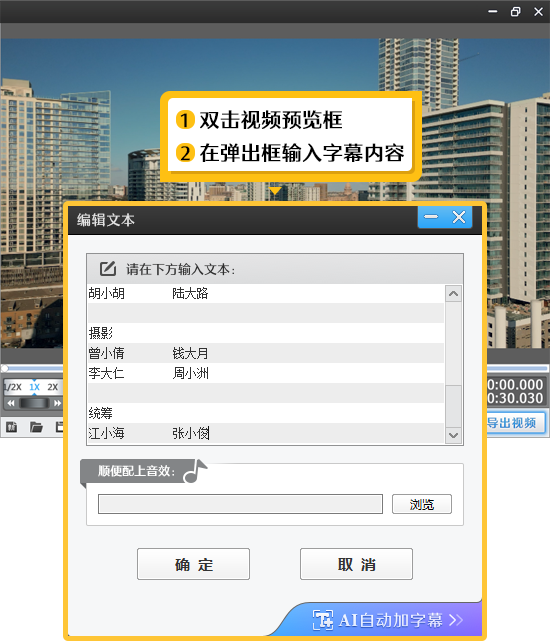Click the name 陆大路 in the text box

(x=190, y=293)
